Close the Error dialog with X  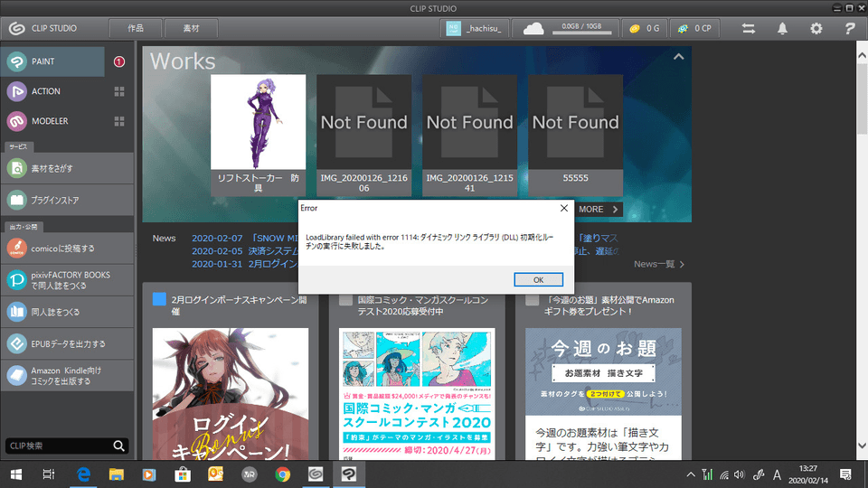tap(563, 208)
